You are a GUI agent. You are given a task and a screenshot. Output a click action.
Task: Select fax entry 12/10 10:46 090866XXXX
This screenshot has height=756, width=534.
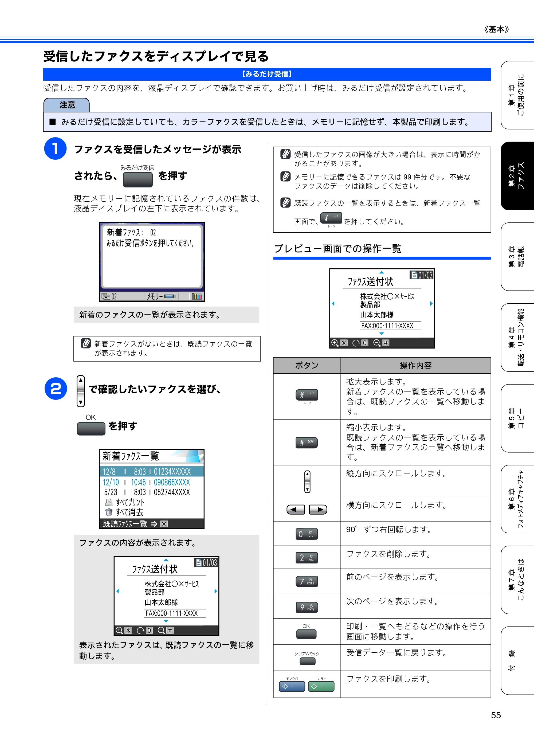151,482
